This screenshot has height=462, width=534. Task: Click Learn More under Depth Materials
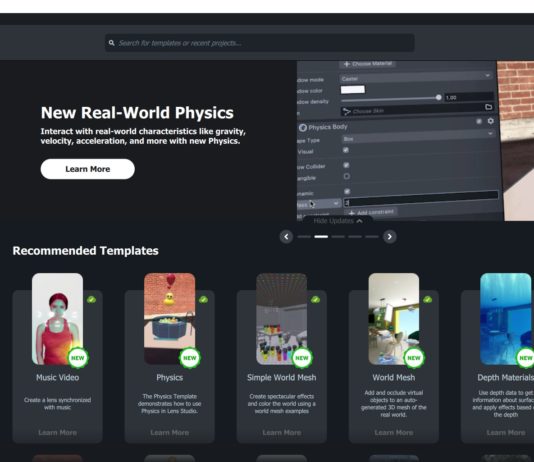click(506, 432)
